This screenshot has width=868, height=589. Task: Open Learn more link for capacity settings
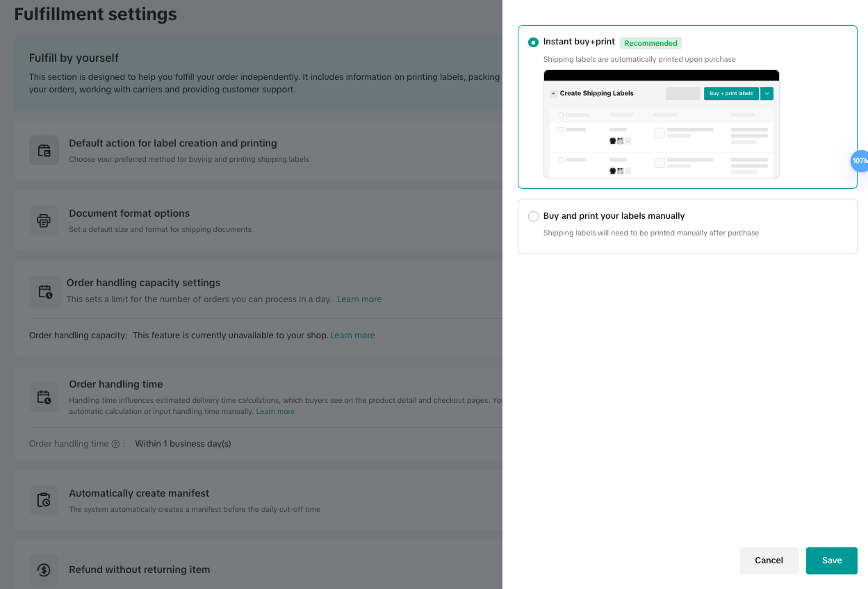(359, 299)
